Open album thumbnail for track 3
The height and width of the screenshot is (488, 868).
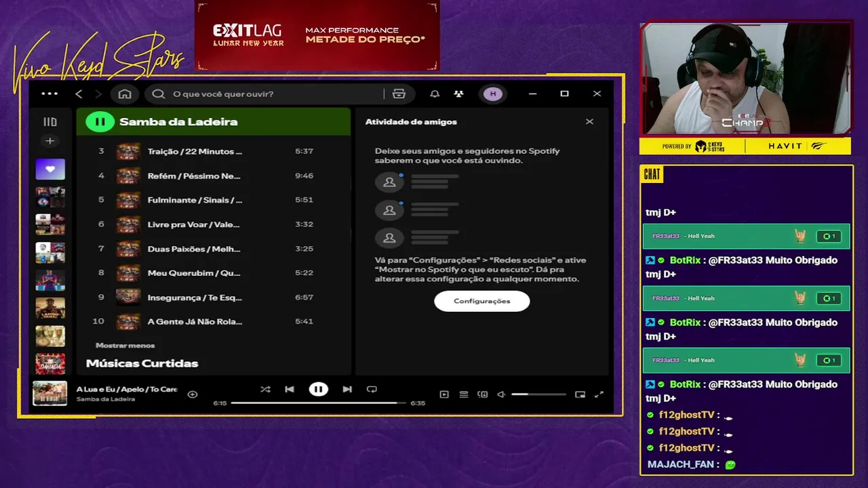[x=128, y=151]
